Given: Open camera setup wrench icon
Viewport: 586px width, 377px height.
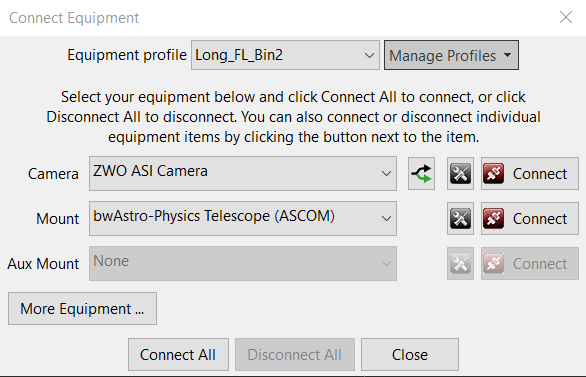Looking at the screenshot, I should pyautogui.click(x=460, y=174).
